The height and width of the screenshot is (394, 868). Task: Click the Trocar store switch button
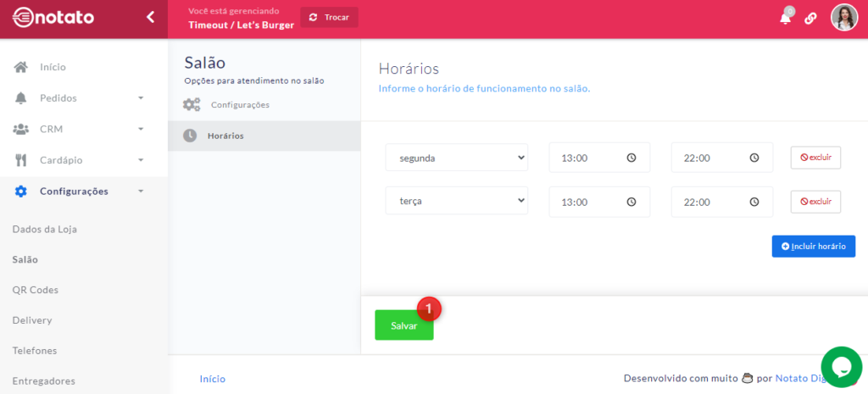[x=329, y=17]
